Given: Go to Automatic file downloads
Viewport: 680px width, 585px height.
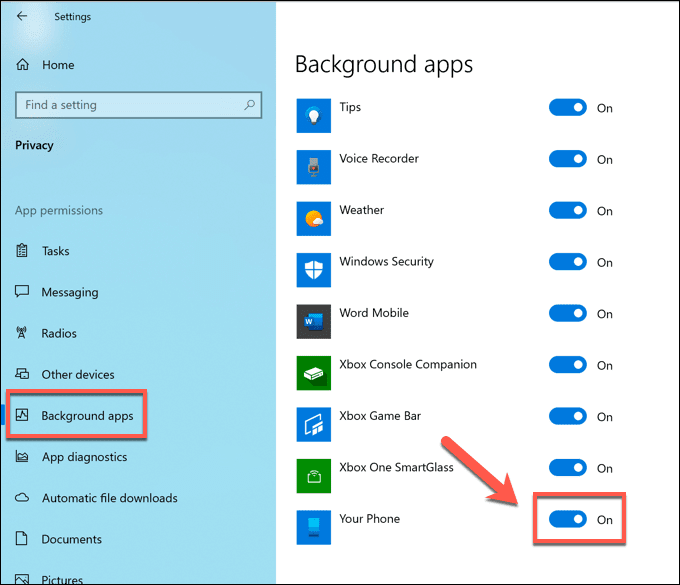Looking at the screenshot, I should point(96,498).
